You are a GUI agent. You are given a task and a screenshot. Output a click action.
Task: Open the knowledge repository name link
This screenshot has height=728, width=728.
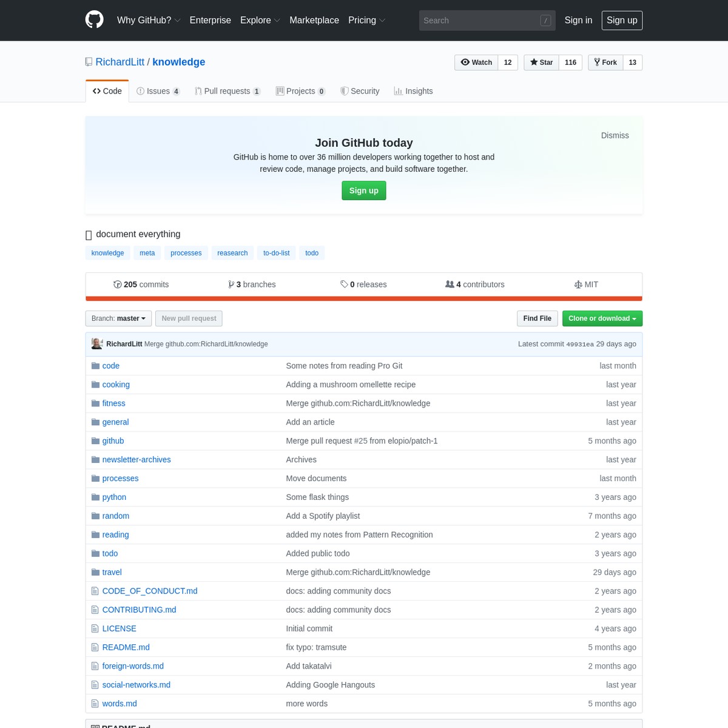coord(179,62)
